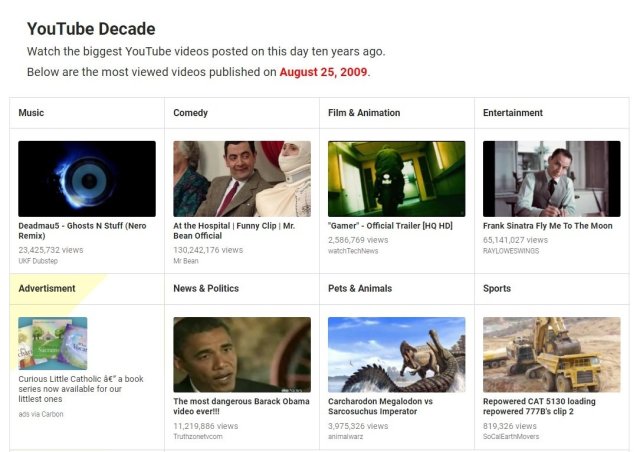Viewport: 640px width, 452px height.
Task: Click title 'The most dangerous Barack Obama video ever!!!'
Action: click(241, 406)
